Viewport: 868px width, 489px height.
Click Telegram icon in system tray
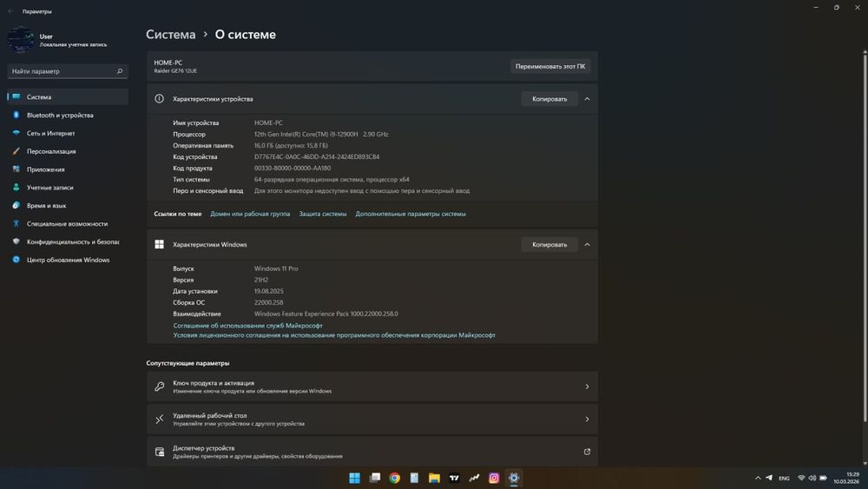(x=769, y=478)
